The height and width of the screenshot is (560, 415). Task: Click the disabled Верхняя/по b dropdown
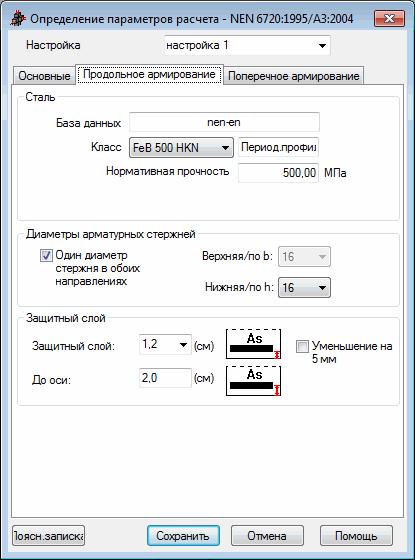(x=304, y=256)
